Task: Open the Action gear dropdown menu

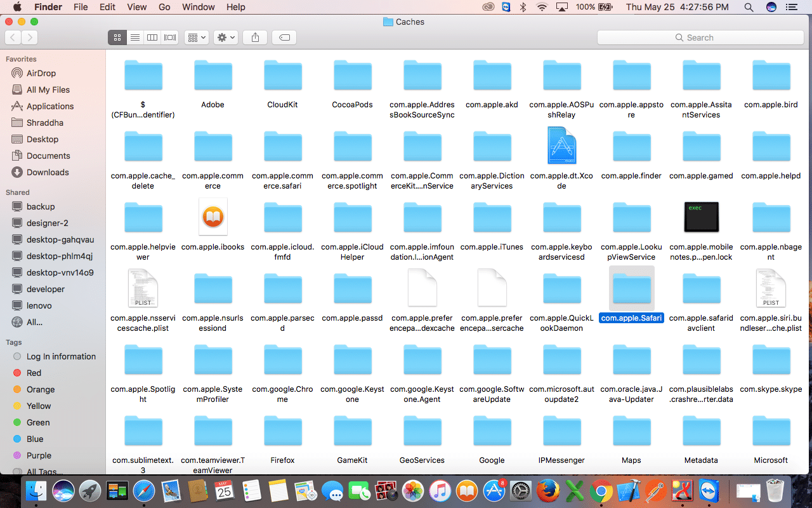Action: 226,37
